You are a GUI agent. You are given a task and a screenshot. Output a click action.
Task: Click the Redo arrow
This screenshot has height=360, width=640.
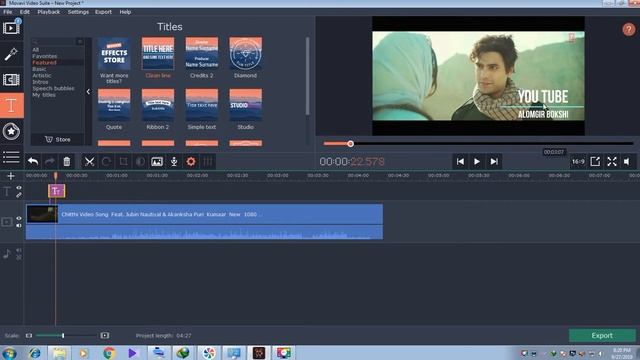[x=50, y=162]
